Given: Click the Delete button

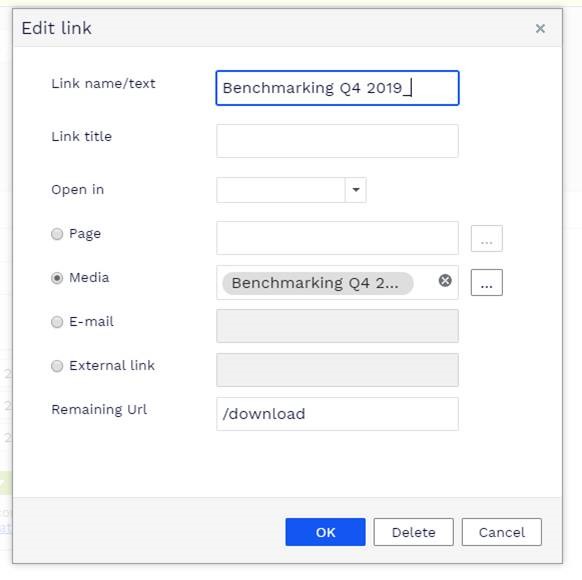Looking at the screenshot, I should 413,532.
